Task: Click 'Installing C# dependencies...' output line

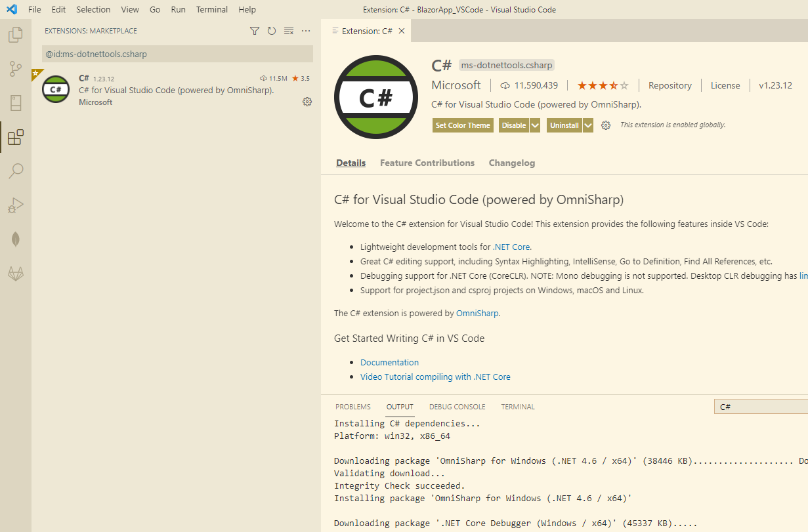Action: pyautogui.click(x=407, y=423)
